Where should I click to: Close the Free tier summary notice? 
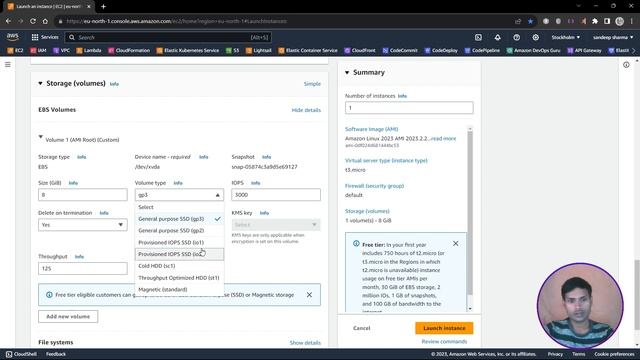456,244
